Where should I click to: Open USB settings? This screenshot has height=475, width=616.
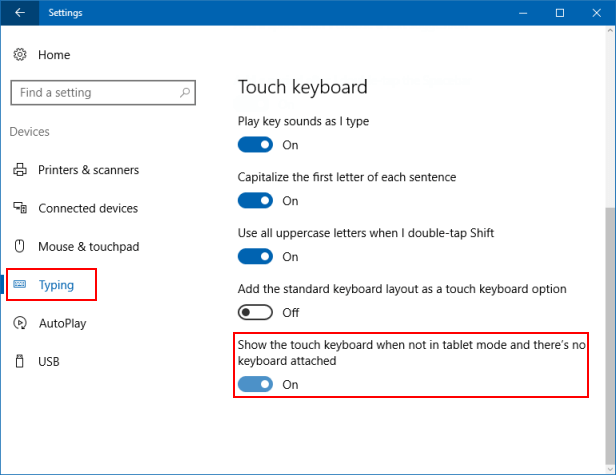(49, 361)
